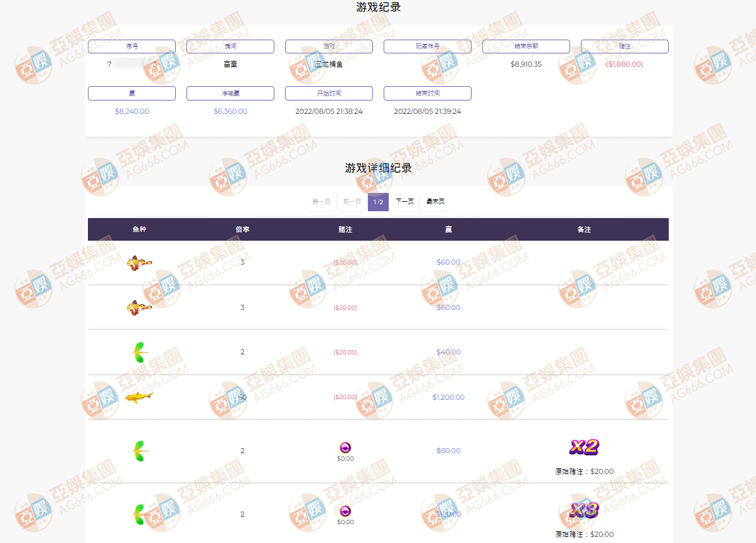The height and width of the screenshot is (543, 756).
Task: Click the 备注 column header
Action: pos(584,229)
